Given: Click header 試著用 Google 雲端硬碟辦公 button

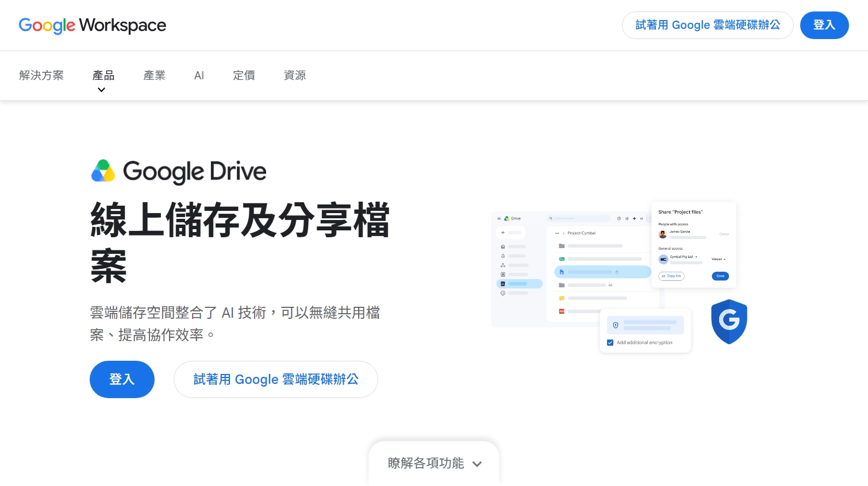Looking at the screenshot, I should 708,25.
